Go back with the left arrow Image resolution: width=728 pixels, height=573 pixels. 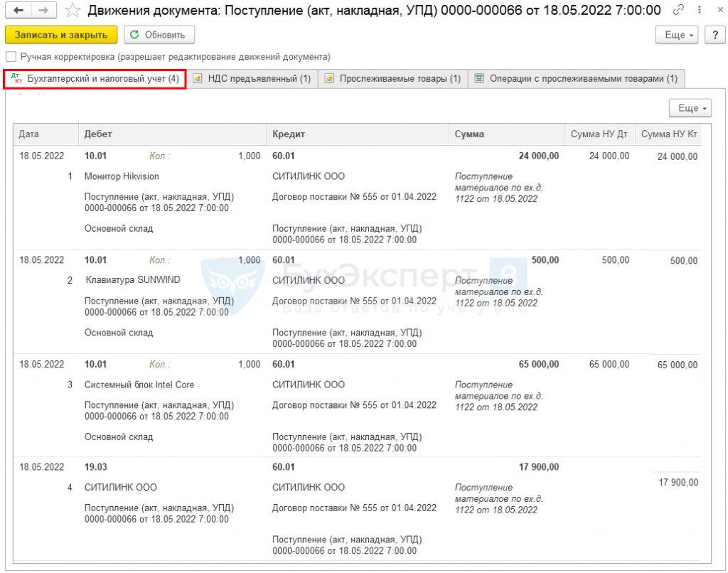18,10
